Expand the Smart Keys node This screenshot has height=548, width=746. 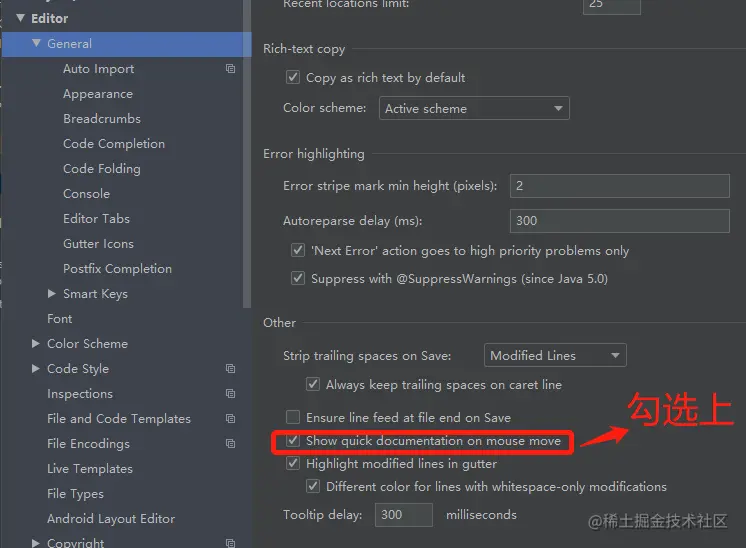pos(52,294)
